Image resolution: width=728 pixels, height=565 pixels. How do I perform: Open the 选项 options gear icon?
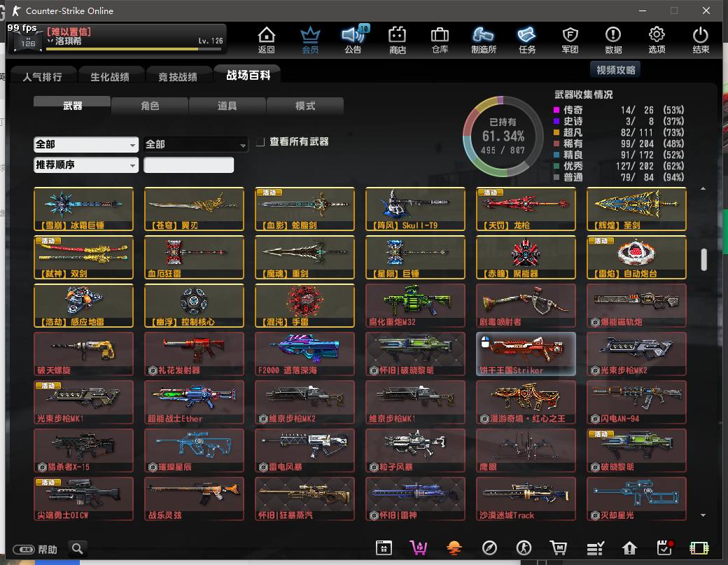tap(657, 40)
